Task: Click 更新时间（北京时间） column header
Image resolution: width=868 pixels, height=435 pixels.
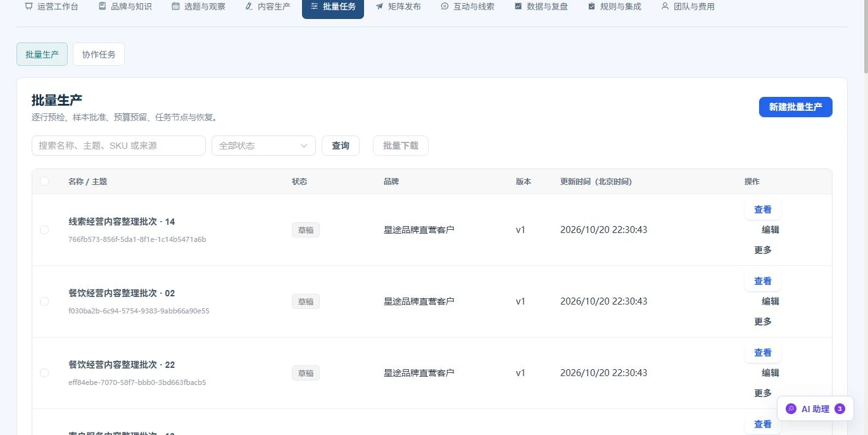Action: tap(596, 182)
